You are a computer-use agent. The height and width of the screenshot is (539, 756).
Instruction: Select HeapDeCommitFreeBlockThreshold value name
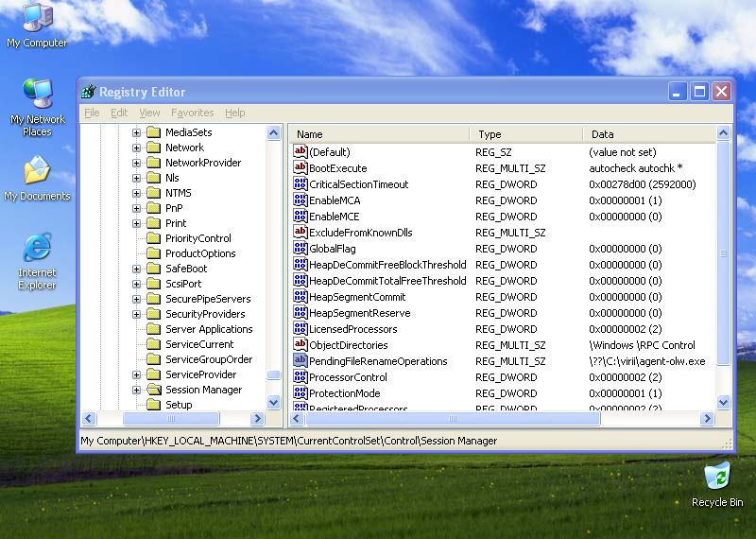pyautogui.click(x=387, y=265)
